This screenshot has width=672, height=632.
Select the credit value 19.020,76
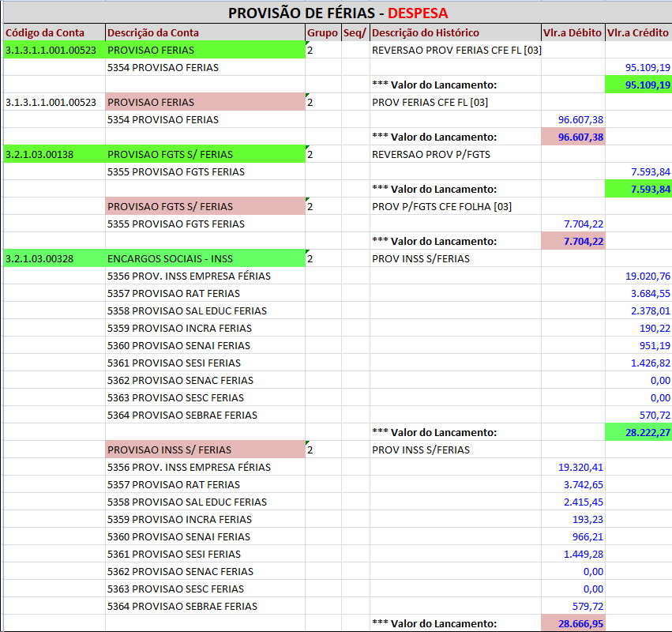tap(647, 276)
